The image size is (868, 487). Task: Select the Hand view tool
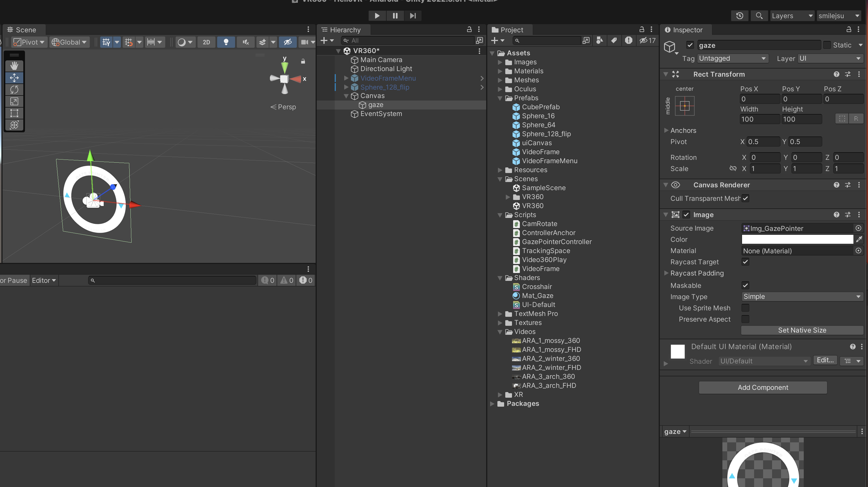tap(14, 66)
